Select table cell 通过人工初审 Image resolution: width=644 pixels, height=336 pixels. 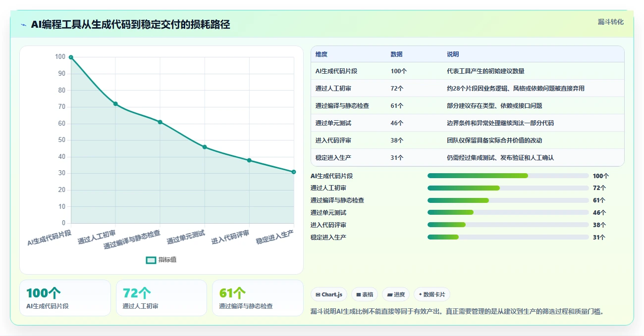(x=333, y=89)
